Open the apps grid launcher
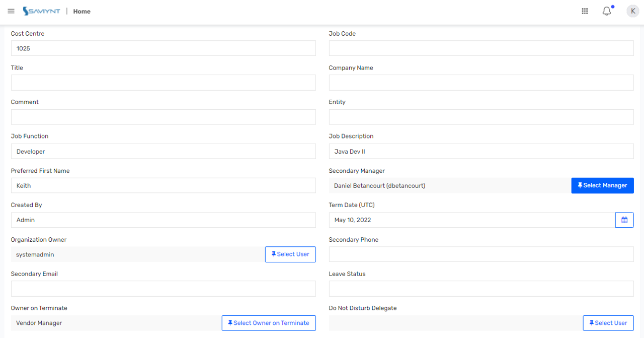Screen dimensions: 644x338 pos(585,11)
